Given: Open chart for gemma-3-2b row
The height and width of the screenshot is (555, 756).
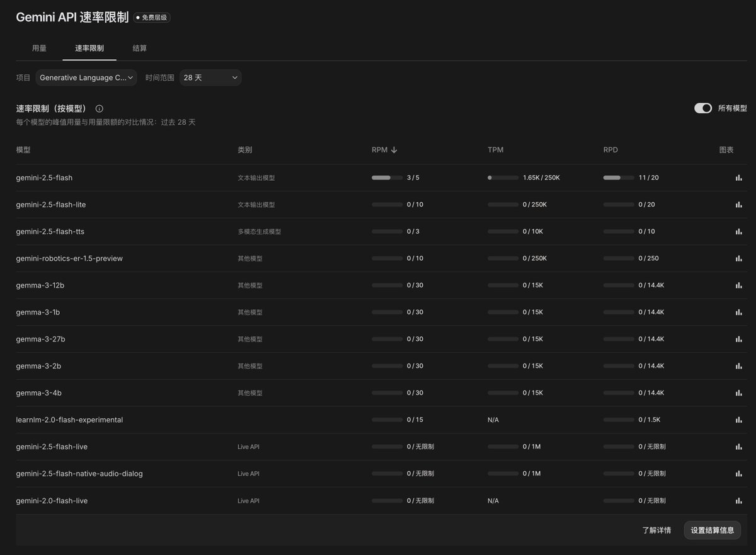Looking at the screenshot, I should point(738,366).
